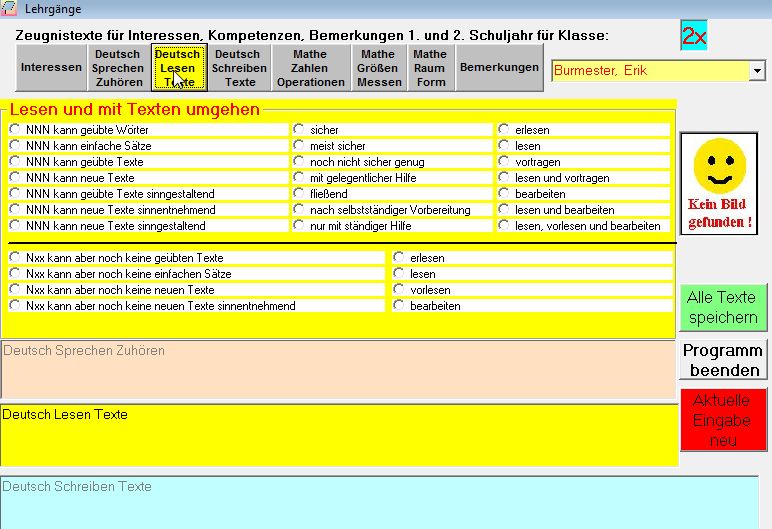Click the smiley 'Kein Bild gefunden' picture
This screenshot has width=772, height=529.
[719, 183]
